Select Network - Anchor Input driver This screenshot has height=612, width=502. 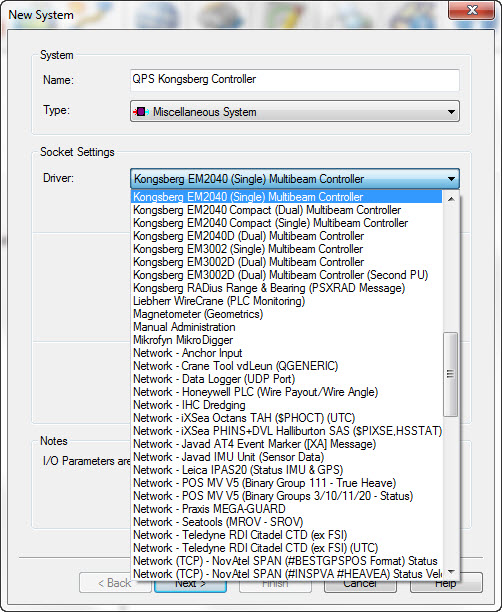click(287, 353)
